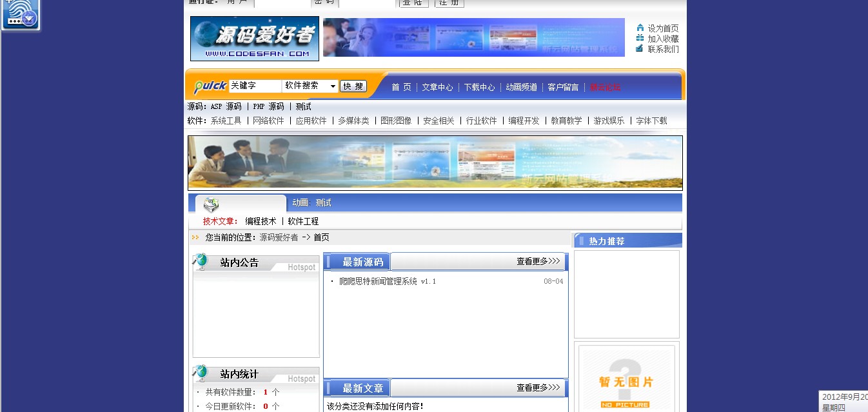This screenshot has height=412, width=868.
Task: Click the 联系我们 link
Action: 664,49
